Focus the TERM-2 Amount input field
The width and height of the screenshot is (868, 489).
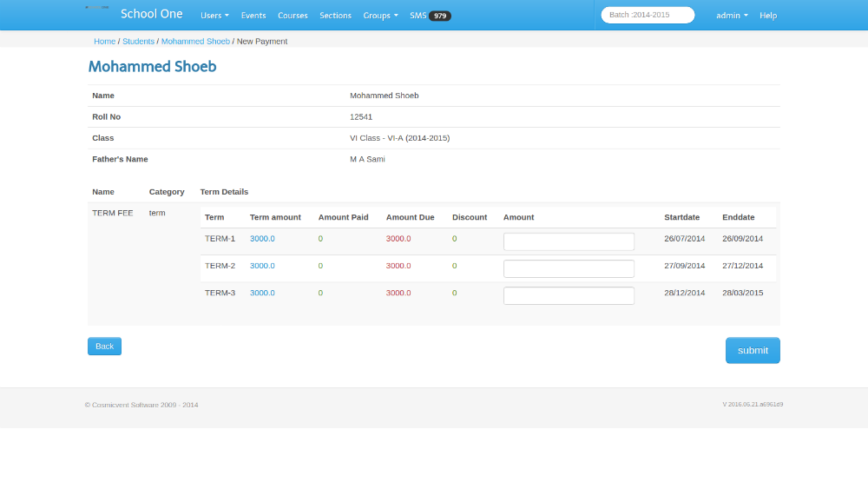pos(569,268)
